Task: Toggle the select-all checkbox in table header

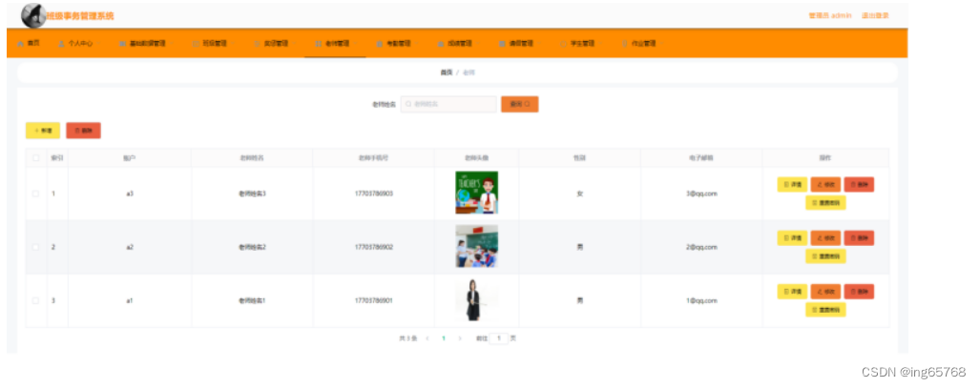Action: [35, 158]
